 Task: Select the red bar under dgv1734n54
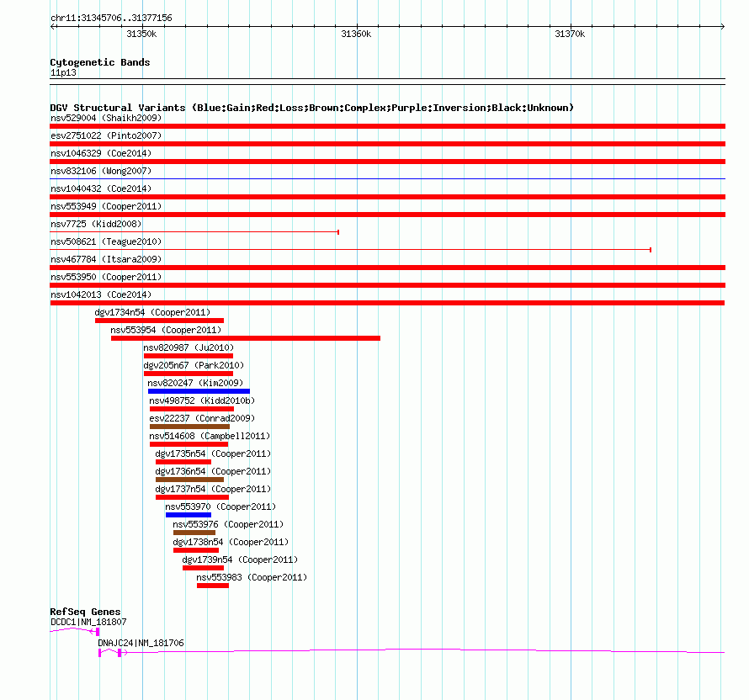click(x=160, y=321)
